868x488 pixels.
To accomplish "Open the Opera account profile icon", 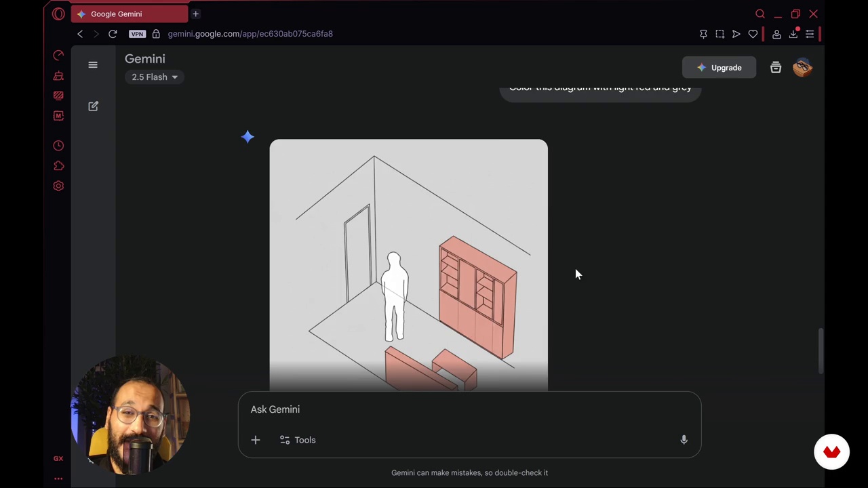I will click(x=776, y=34).
